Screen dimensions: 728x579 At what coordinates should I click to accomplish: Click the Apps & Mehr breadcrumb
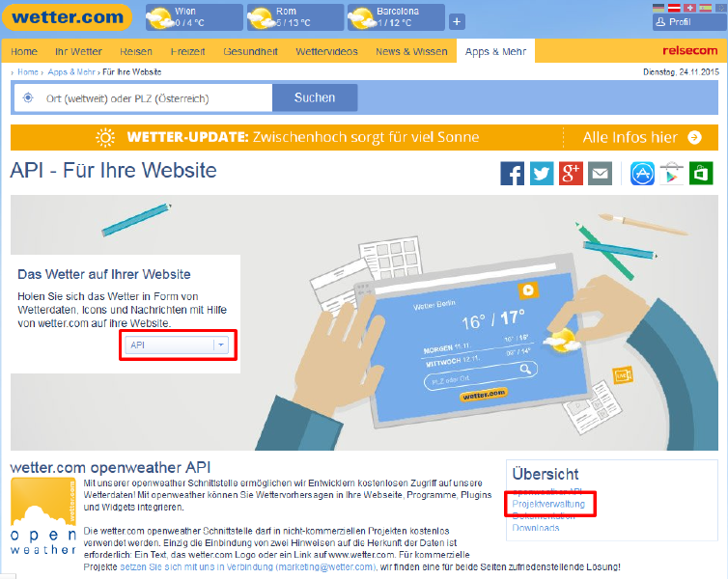71,72
